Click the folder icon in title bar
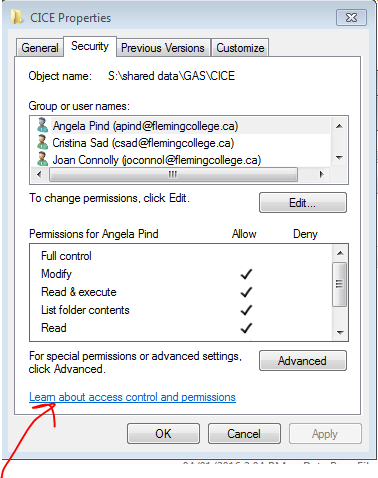Screen dimensions: 378x478 coord(17,17)
